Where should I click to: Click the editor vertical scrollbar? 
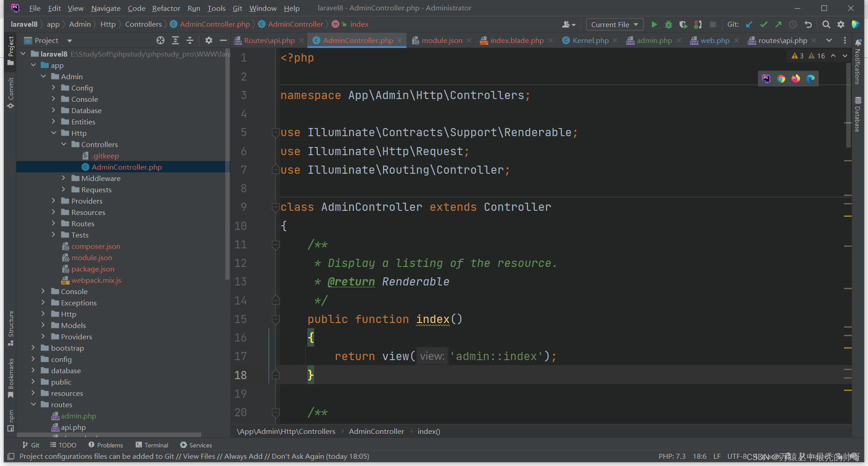point(848,105)
